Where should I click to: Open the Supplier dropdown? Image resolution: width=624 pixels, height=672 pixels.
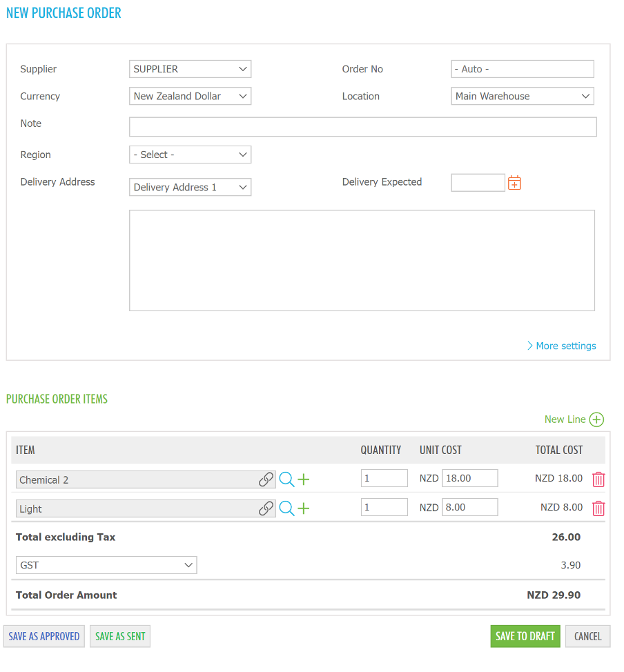click(190, 69)
